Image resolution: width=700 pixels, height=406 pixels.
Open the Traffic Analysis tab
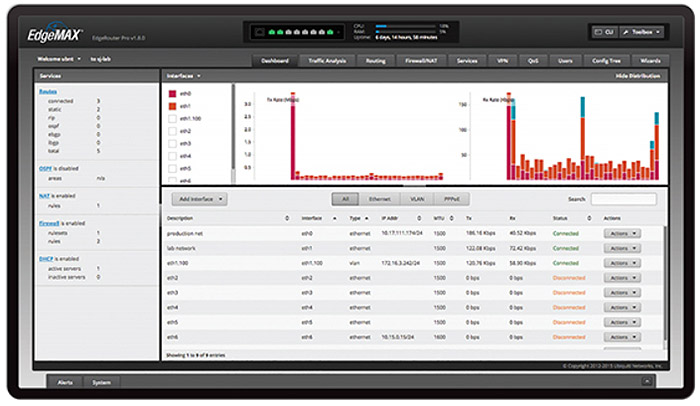pos(327,61)
